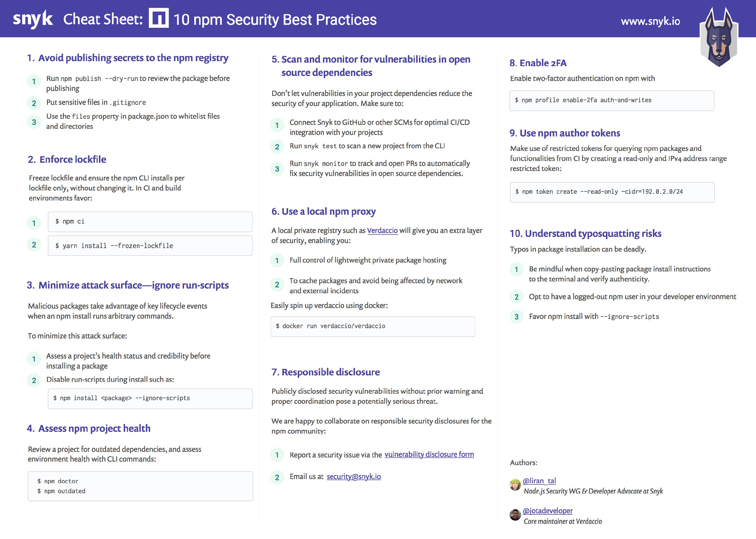Click heading '7. Responsible disclosure'
756x539 pixels.
point(325,372)
